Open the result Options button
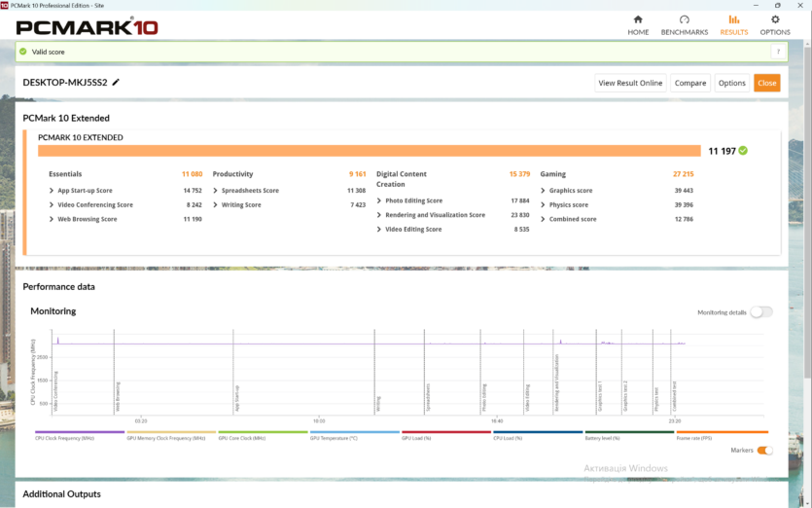The height and width of the screenshot is (508, 812). pos(731,83)
